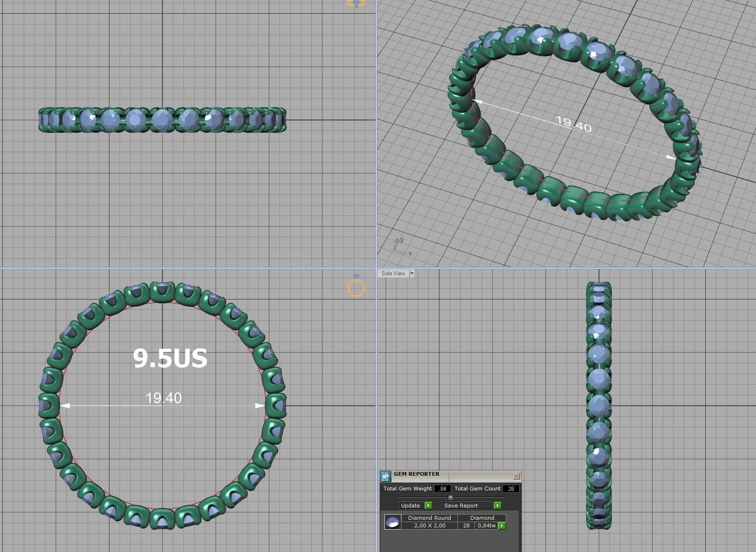Click the 19.40 dimension in the front view

164,398
